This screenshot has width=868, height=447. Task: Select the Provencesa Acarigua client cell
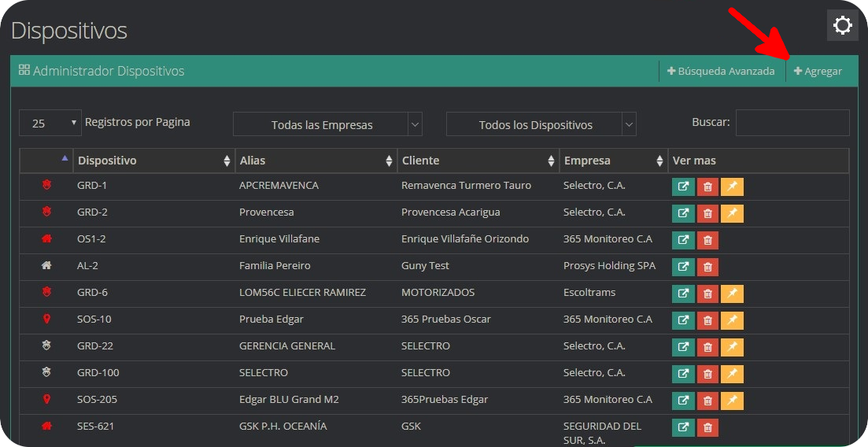coord(451,212)
